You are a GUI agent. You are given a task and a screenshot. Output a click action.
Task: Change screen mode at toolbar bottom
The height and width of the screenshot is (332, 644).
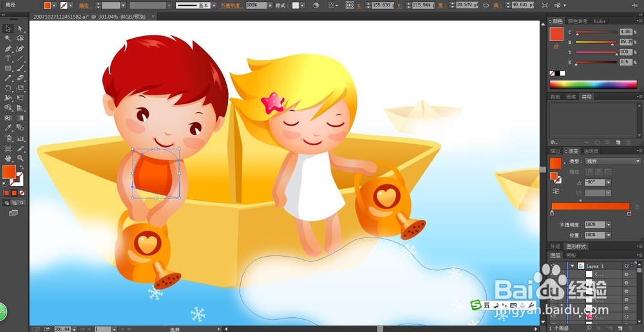pyautogui.click(x=14, y=213)
